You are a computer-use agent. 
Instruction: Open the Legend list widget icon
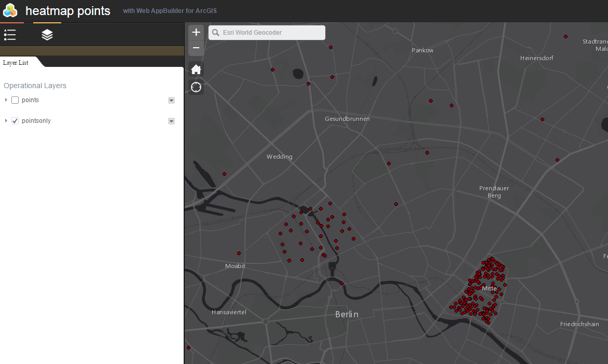[10, 35]
